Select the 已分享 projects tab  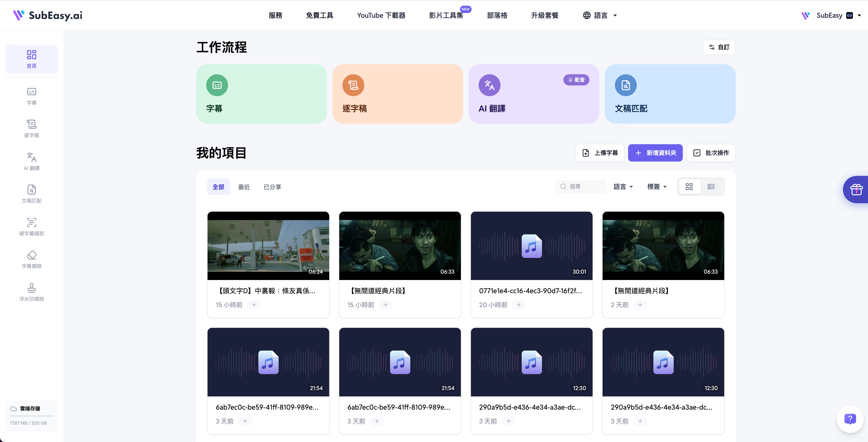(x=272, y=187)
